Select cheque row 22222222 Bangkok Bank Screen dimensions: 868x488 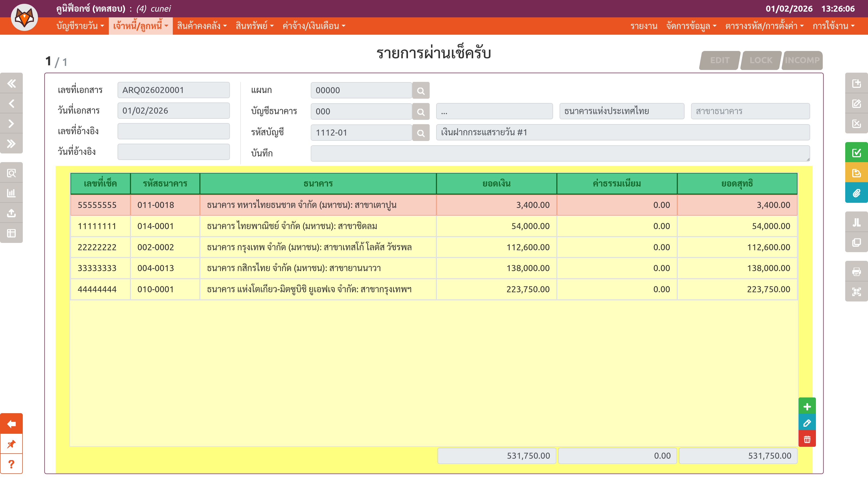(x=309, y=247)
